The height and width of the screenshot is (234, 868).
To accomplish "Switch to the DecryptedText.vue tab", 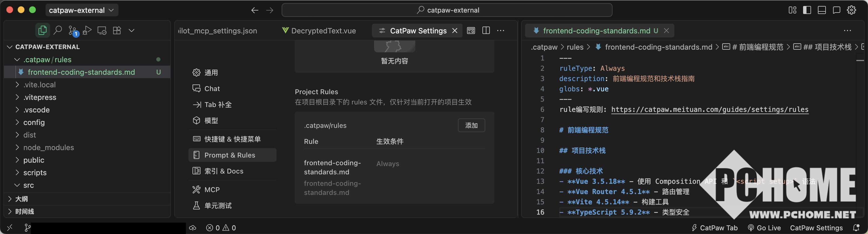I will [323, 31].
